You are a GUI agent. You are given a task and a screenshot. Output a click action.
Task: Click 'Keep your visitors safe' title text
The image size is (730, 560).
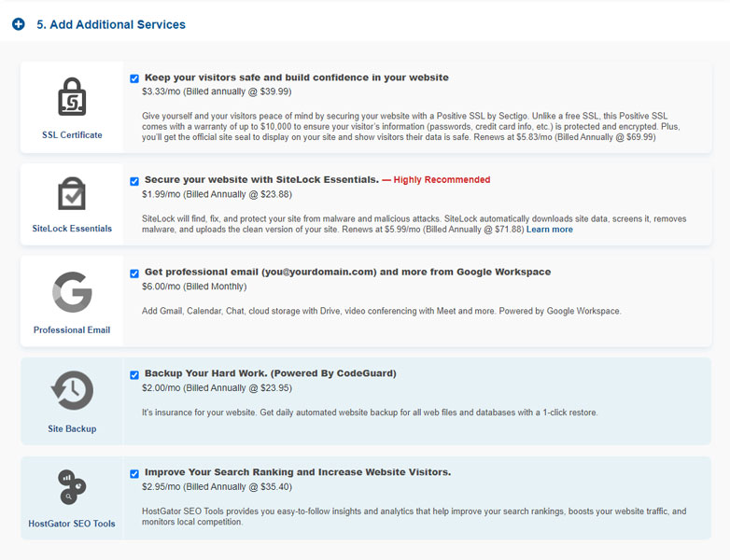(297, 77)
